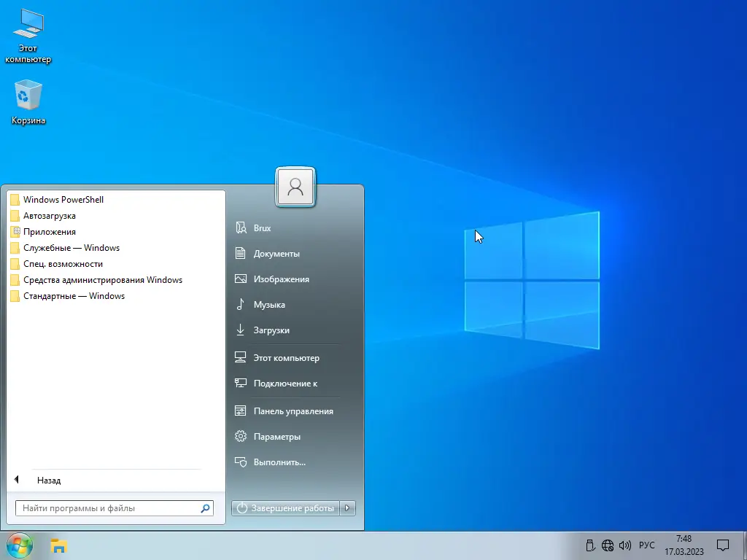Open Панель управления
This screenshot has height=560, width=747.
point(295,411)
